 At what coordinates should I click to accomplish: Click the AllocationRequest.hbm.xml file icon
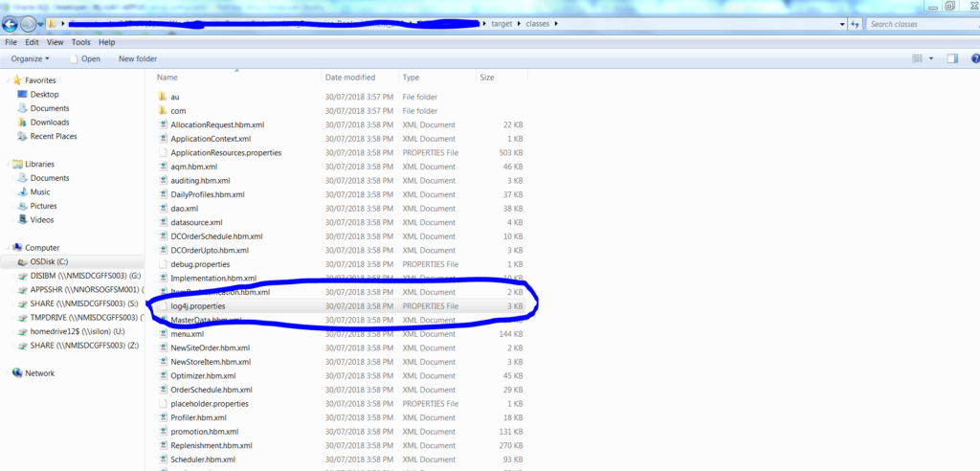coord(163,125)
